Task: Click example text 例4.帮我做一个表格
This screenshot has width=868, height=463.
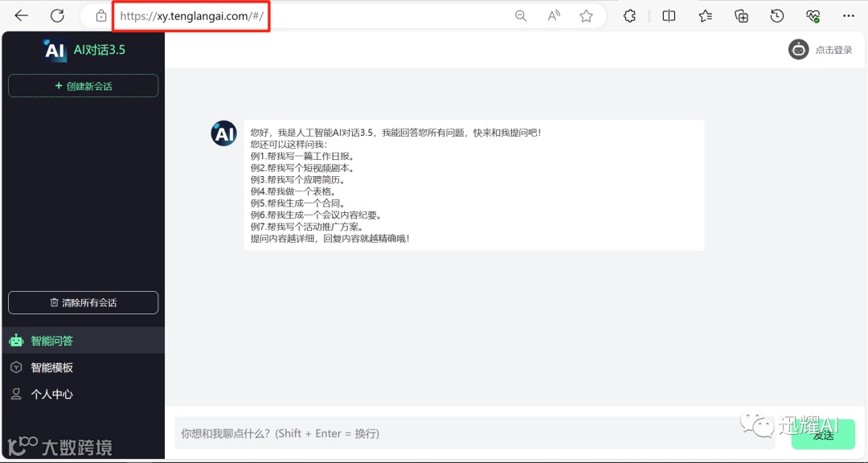Action: pyautogui.click(x=294, y=191)
